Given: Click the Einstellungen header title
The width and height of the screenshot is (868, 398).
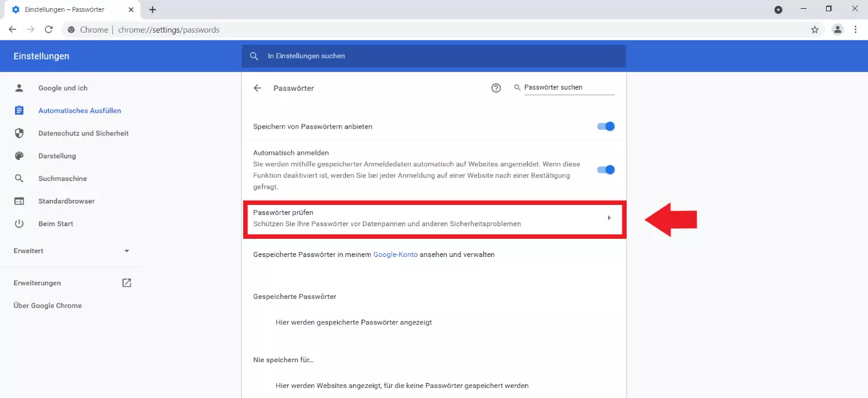Looking at the screenshot, I should 41,56.
